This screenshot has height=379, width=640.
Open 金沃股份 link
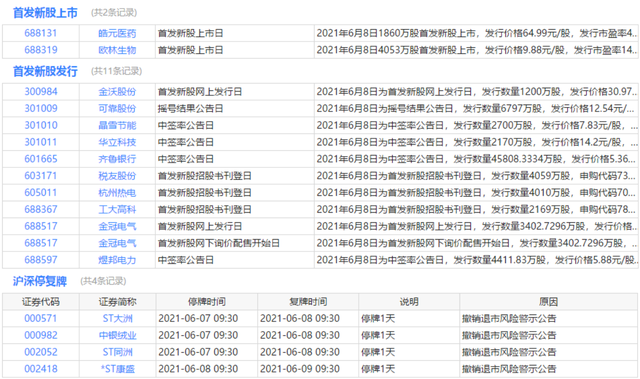[117, 91]
